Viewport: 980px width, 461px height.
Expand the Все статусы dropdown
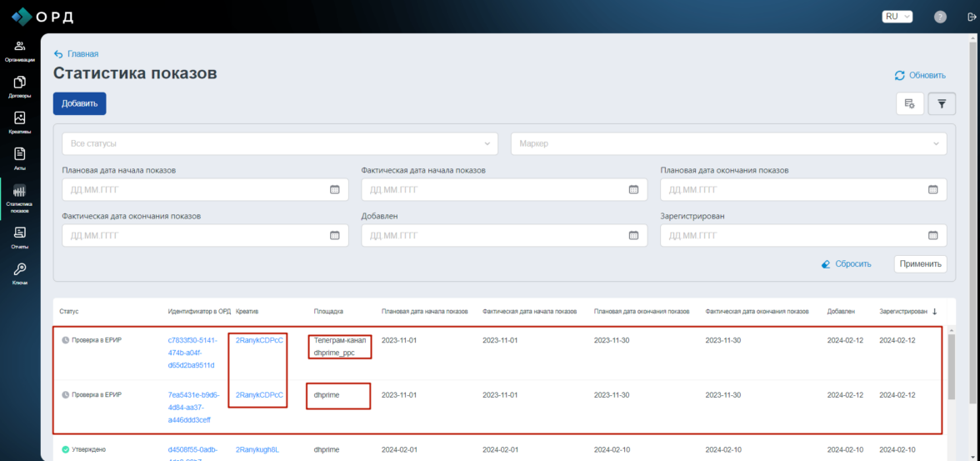click(279, 143)
